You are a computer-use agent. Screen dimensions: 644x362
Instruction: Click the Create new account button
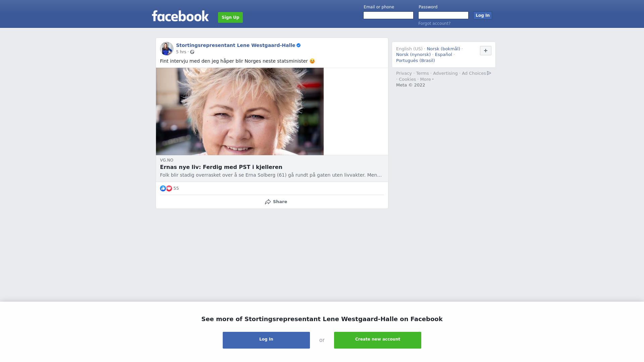click(378, 340)
